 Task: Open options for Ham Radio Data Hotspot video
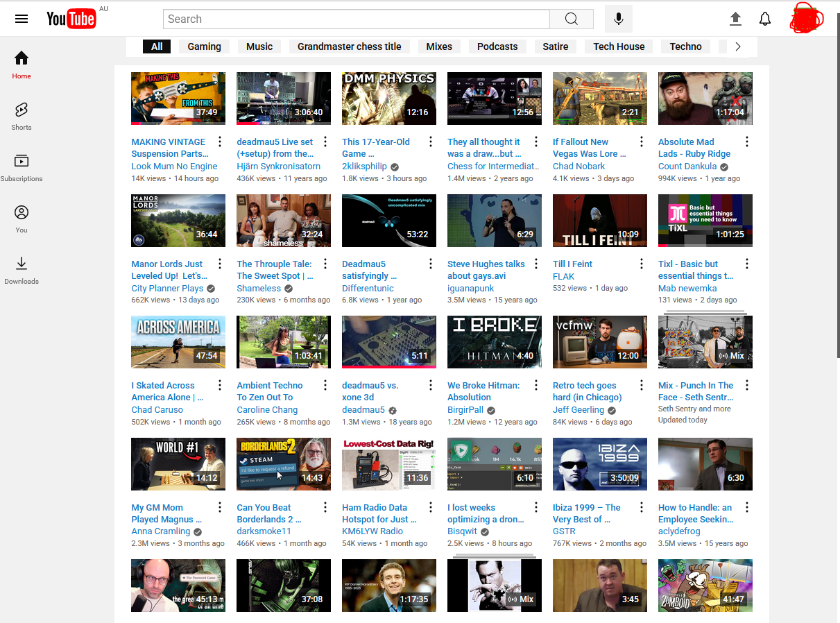point(431,507)
